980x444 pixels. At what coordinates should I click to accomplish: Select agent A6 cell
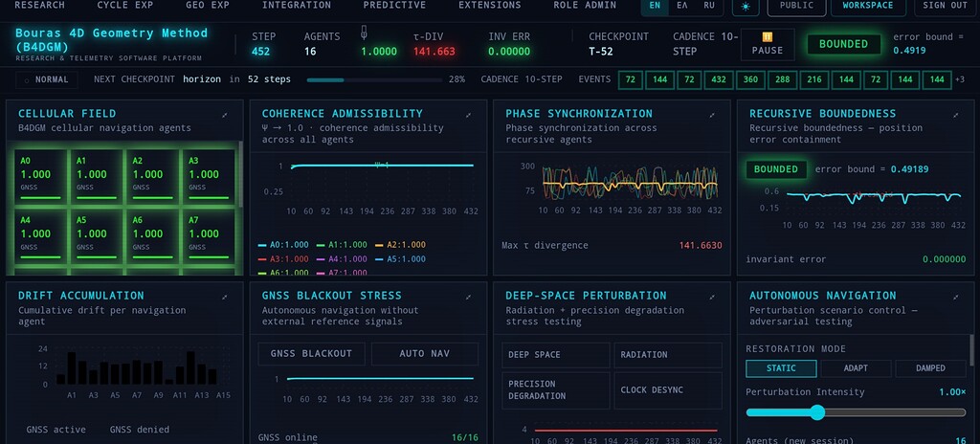pyautogui.click(x=152, y=236)
